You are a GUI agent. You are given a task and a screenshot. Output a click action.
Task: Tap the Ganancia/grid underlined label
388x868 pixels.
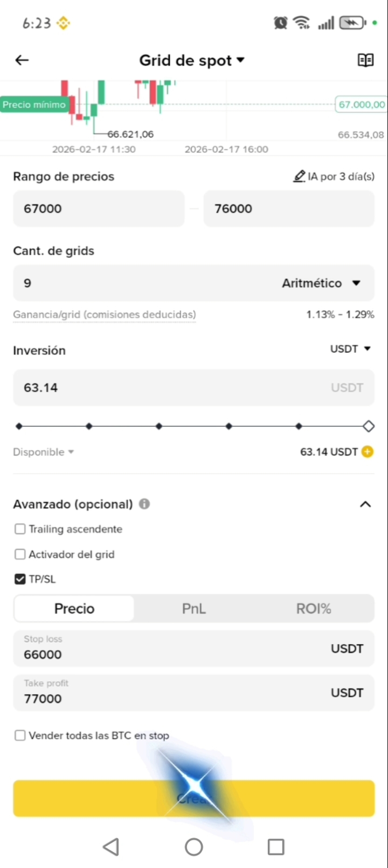[x=105, y=314]
